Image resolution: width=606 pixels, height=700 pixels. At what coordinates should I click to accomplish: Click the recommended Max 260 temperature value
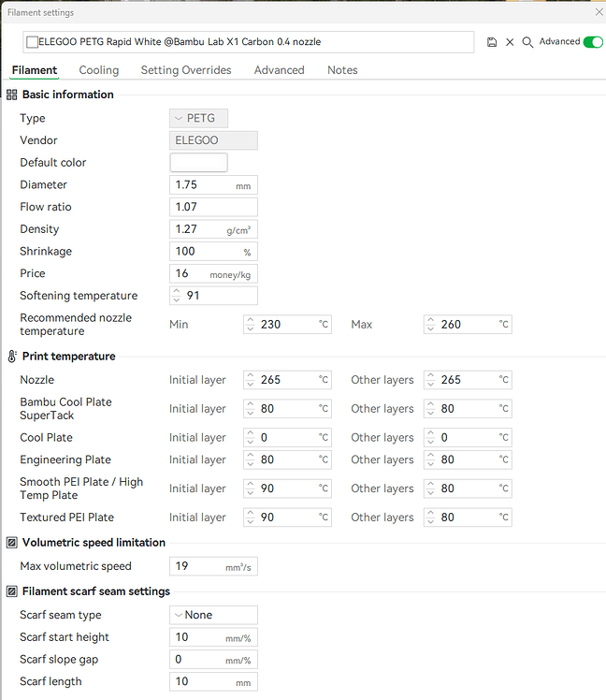click(451, 325)
